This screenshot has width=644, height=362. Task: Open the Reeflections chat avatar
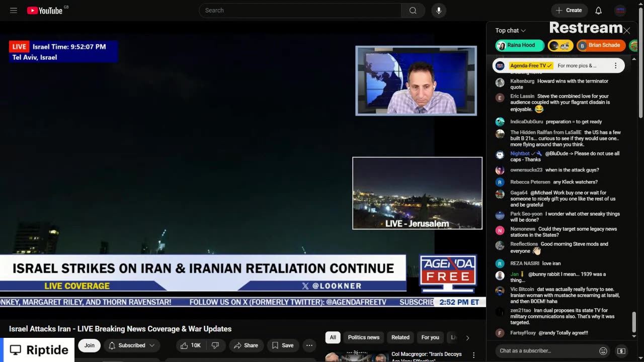tap(500, 245)
